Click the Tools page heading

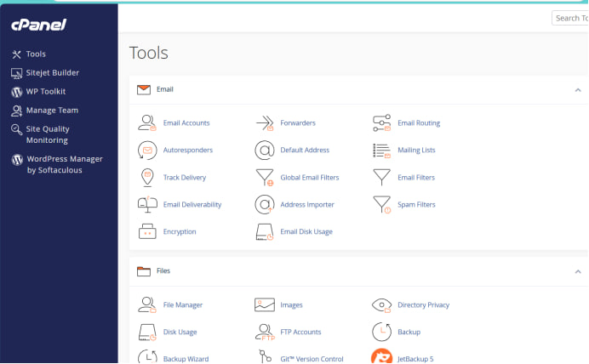(149, 53)
